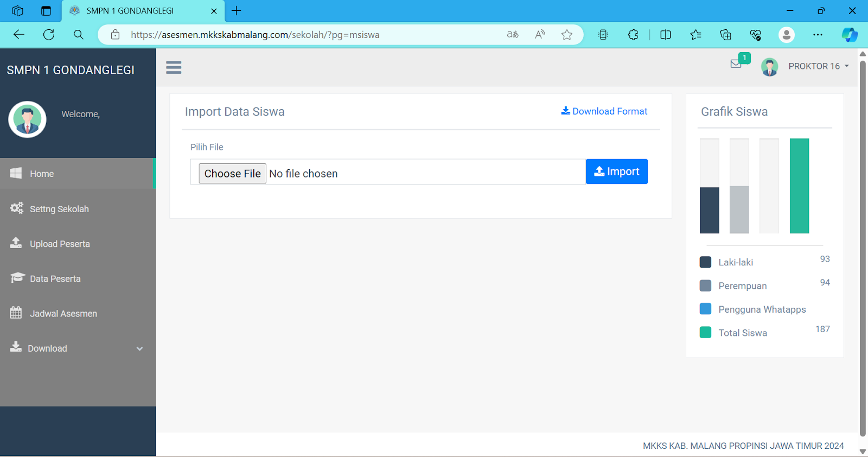Open the translate page icon

click(x=513, y=35)
